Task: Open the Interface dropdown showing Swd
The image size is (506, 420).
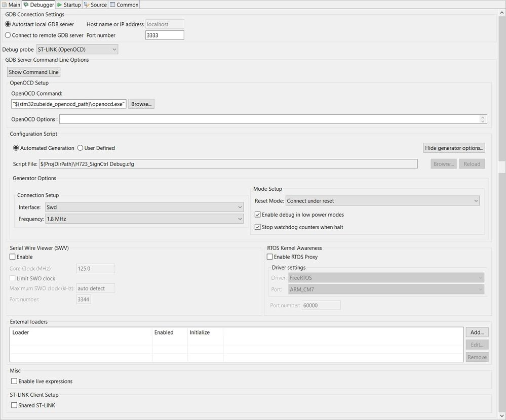Action: click(144, 207)
